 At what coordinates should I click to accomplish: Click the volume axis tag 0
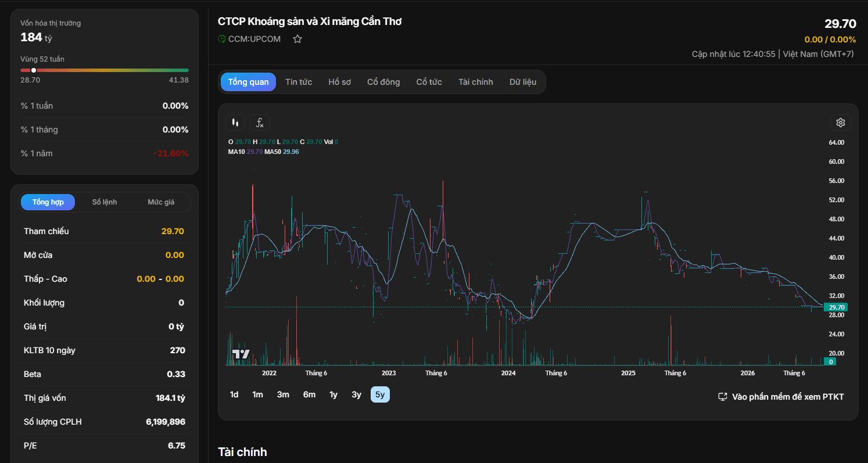pyautogui.click(x=831, y=362)
